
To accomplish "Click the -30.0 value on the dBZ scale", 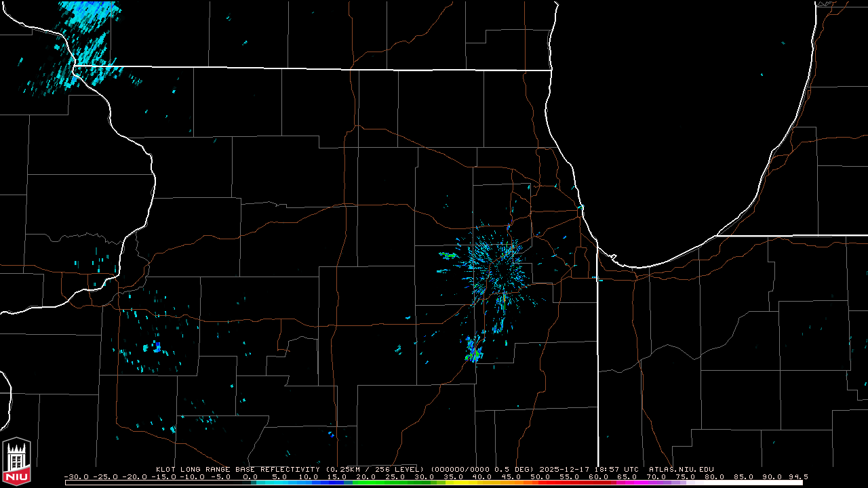I will click(76, 476).
